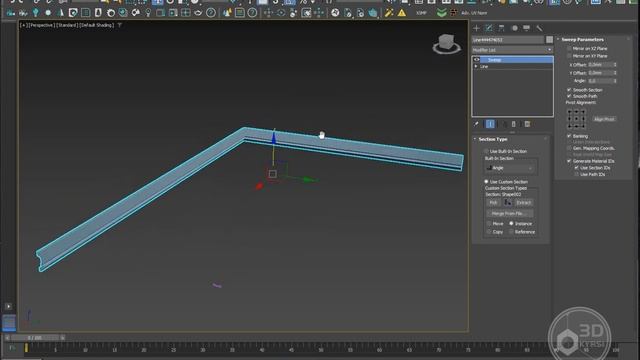Click the magic wand toolbar icon
This screenshot has width=640, height=360.
point(389,13)
